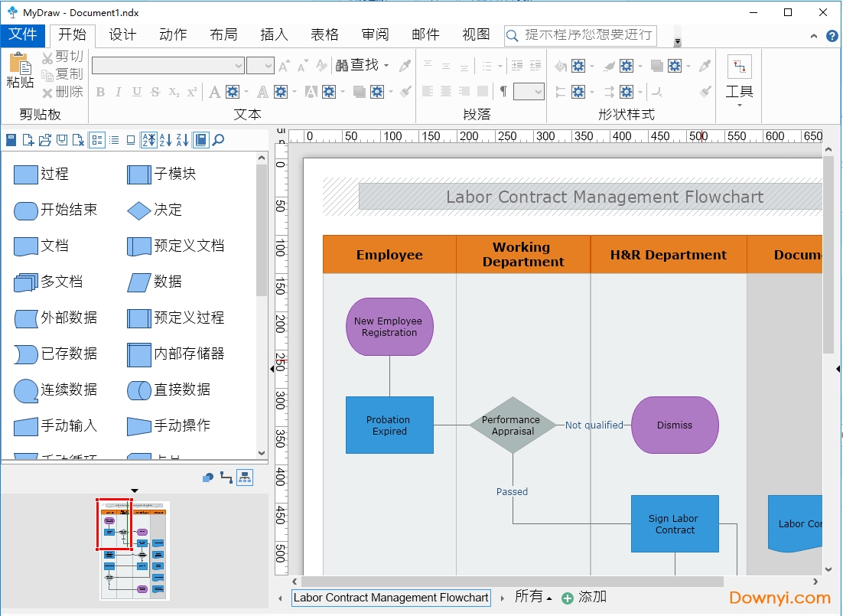Pick the 决定 diamond shape from library
Image resolution: width=843 pixels, height=616 pixels.
click(138, 210)
